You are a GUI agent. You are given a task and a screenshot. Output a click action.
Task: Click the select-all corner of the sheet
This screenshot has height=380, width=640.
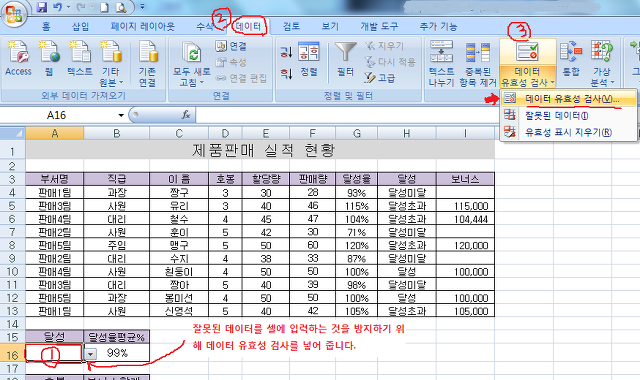coord(13,133)
